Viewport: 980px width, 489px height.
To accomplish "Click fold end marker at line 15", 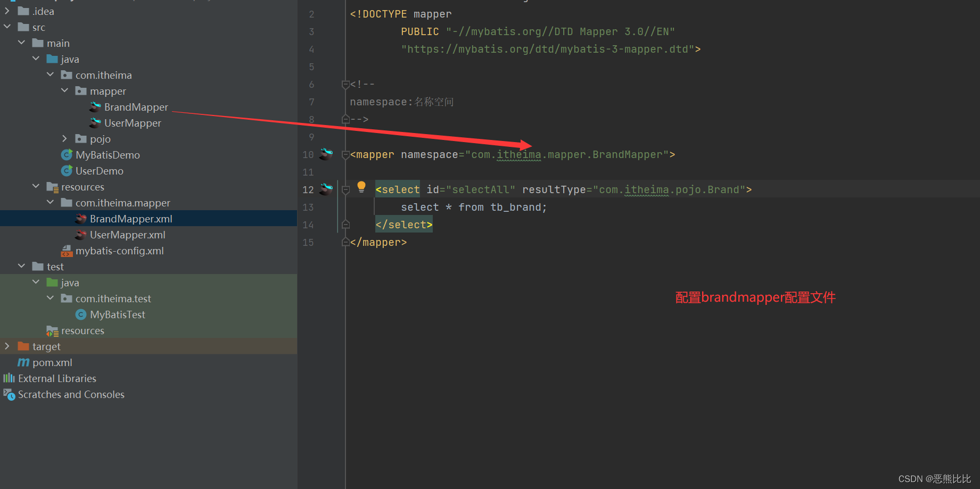I will tap(345, 242).
